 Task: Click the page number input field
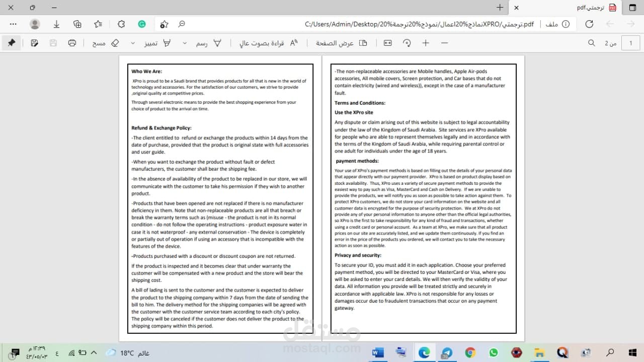(630, 43)
